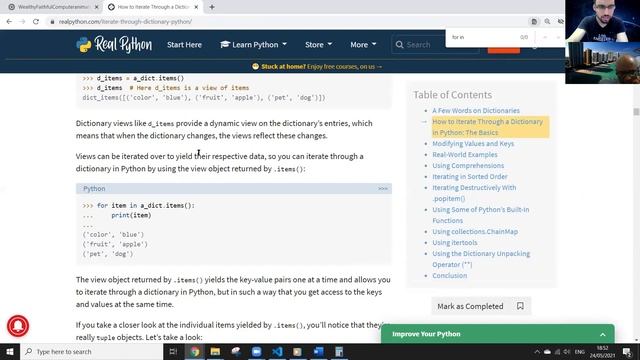The width and height of the screenshot is (640, 360).
Task: Click the zoom magnifier icon in address bar
Action: [547, 22]
